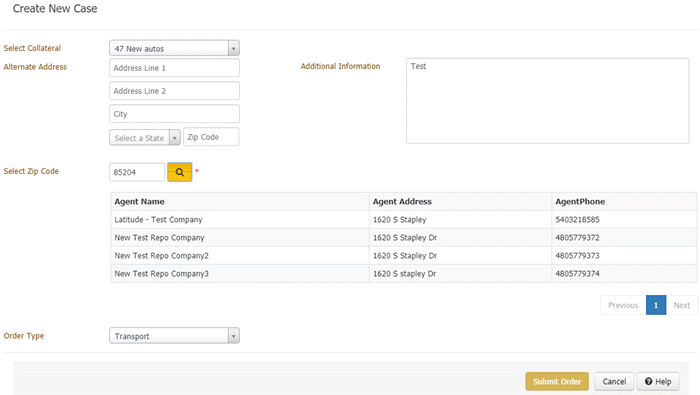Go to Next page of agents
This screenshot has width=700, height=395.
tap(682, 305)
